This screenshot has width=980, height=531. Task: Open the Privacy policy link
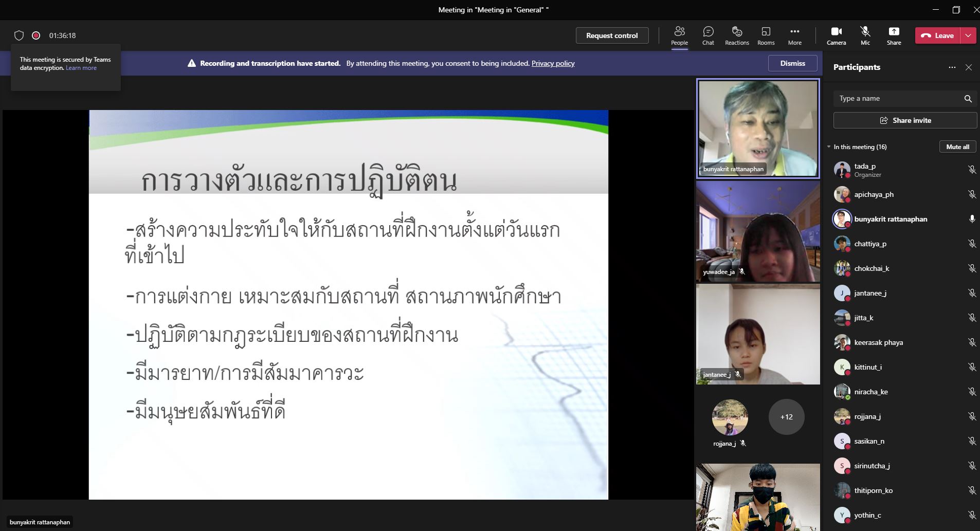click(553, 63)
